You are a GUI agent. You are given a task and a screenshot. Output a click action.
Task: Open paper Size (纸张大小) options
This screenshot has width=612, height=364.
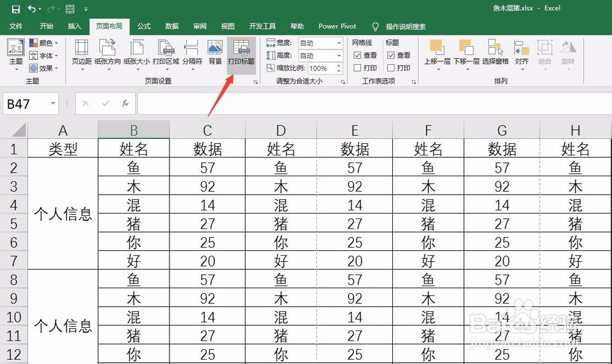pos(136,54)
